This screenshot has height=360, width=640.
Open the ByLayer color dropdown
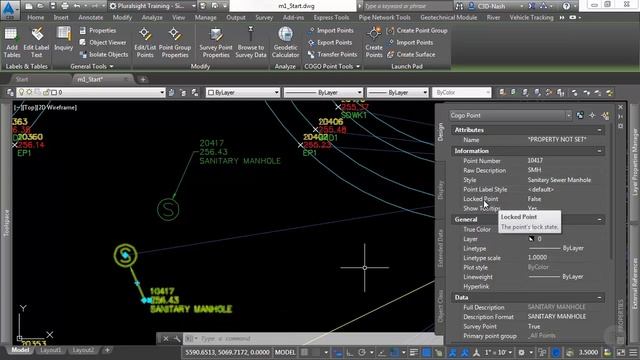point(243,93)
